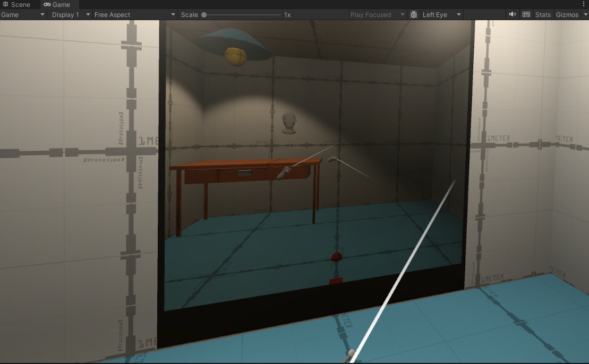Expand the Free Aspect ratio dropdown
This screenshot has width=589, height=364.
point(134,15)
